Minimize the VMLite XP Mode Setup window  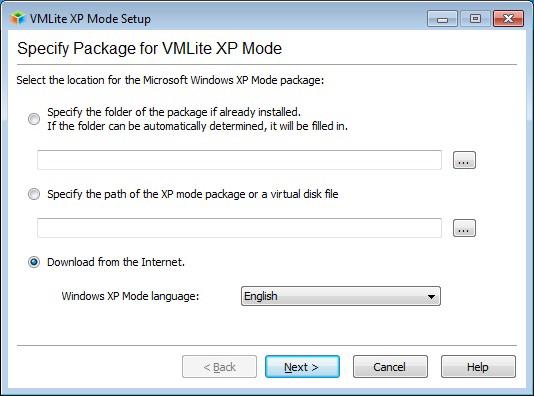coord(442,19)
